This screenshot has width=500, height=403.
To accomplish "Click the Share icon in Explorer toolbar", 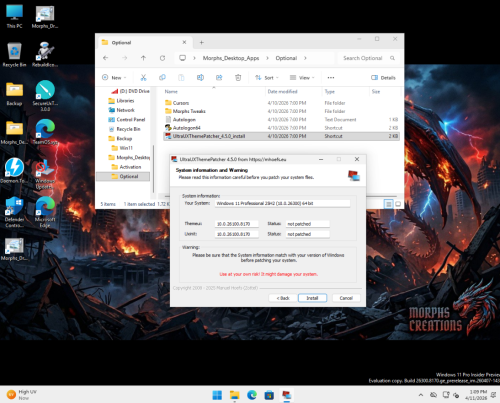I will [x=219, y=78].
